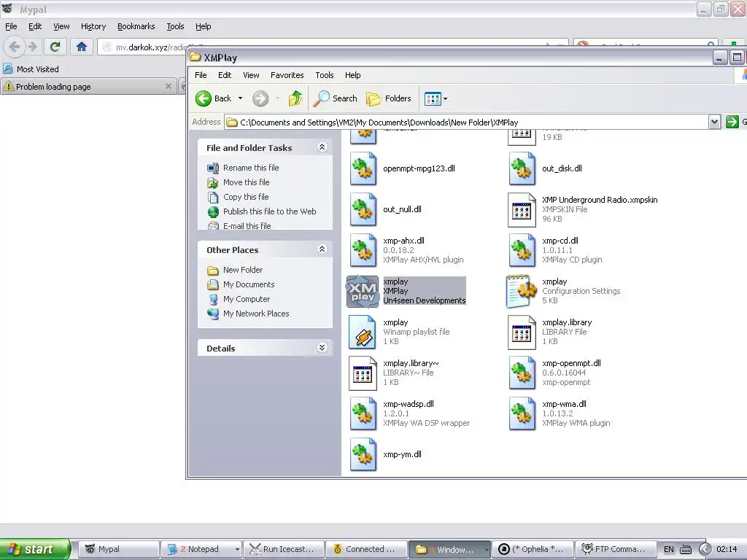Open My Network Places link
This screenshot has height=560, width=747.
[x=256, y=314]
